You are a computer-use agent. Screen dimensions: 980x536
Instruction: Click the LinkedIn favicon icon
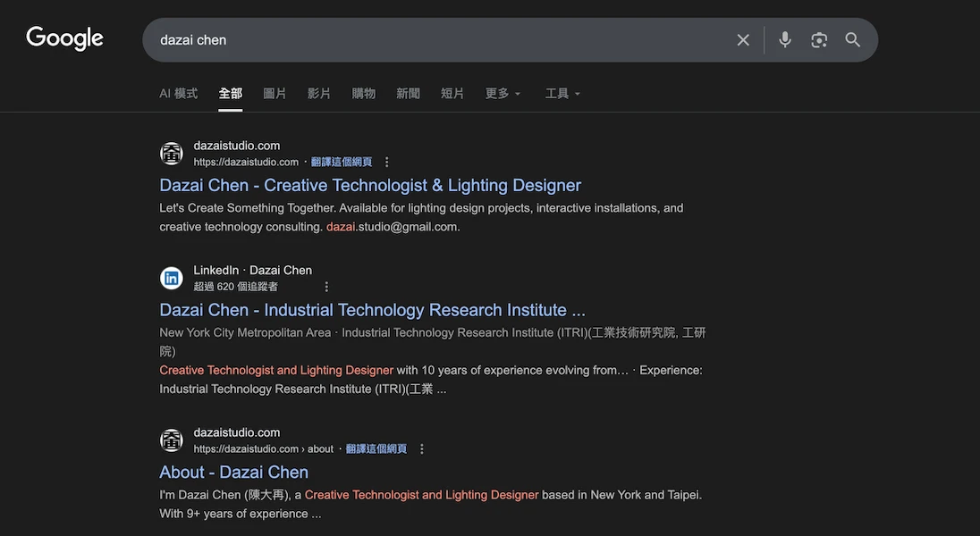point(172,278)
